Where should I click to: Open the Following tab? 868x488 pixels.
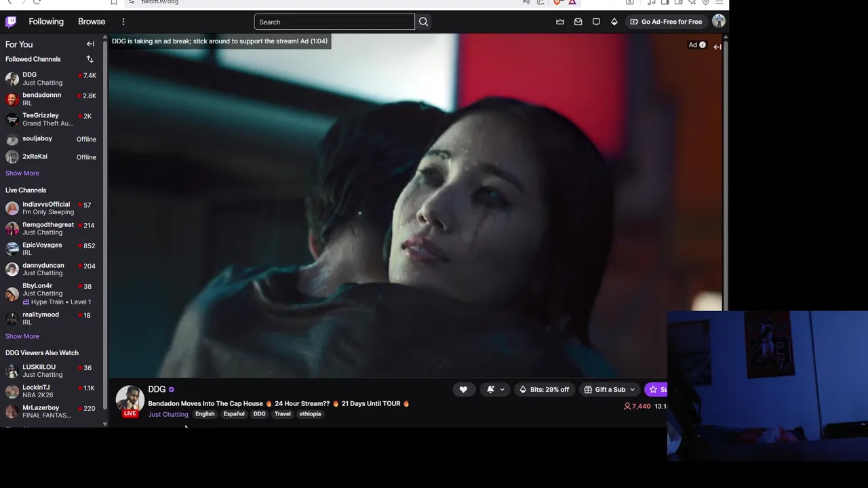pos(46,22)
